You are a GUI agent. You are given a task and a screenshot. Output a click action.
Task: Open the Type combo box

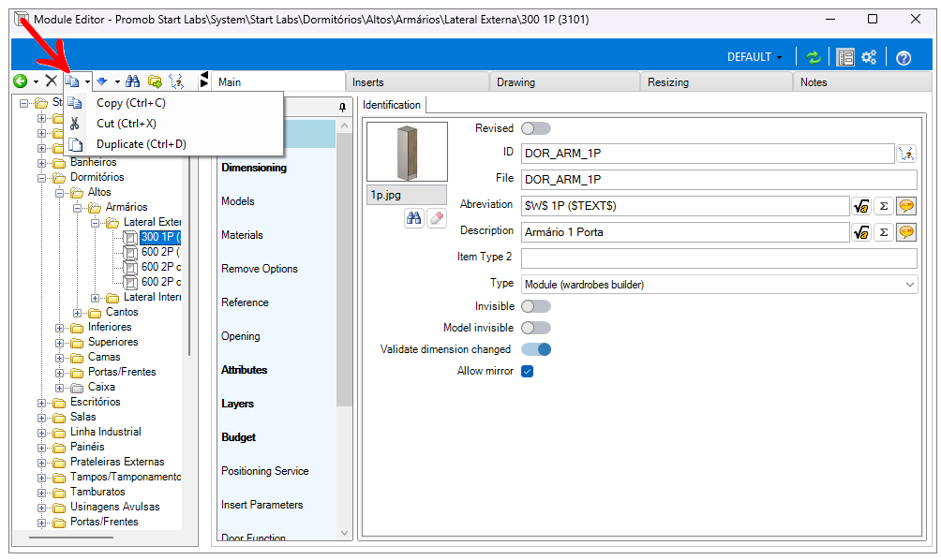[x=718, y=284]
